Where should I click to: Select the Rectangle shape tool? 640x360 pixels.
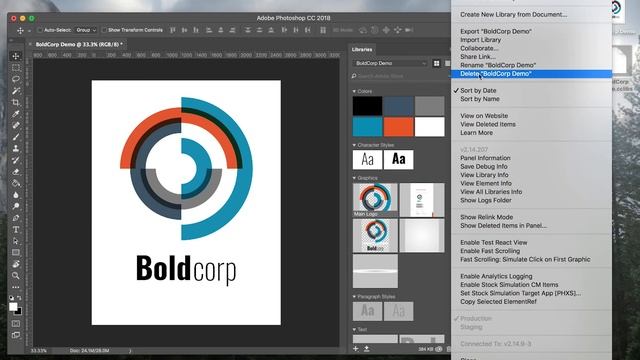coord(16,252)
